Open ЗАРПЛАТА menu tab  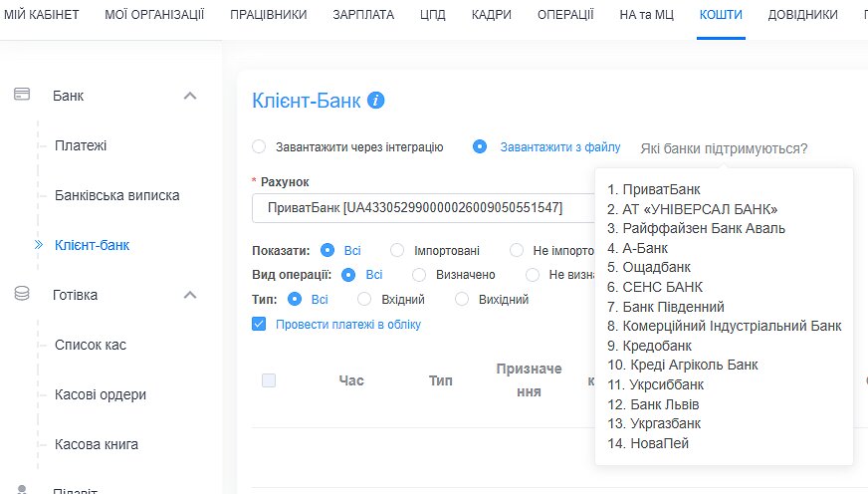(363, 14)
